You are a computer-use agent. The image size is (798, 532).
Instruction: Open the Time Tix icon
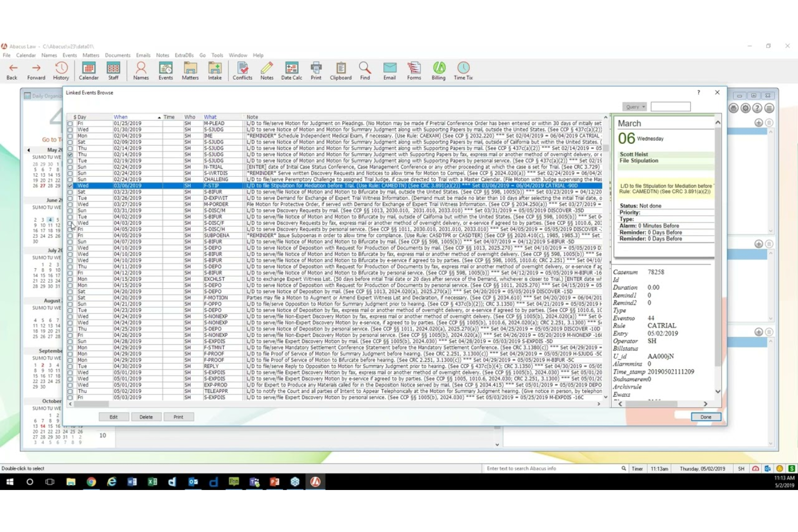pyautogui.click(x=463, y=70)
